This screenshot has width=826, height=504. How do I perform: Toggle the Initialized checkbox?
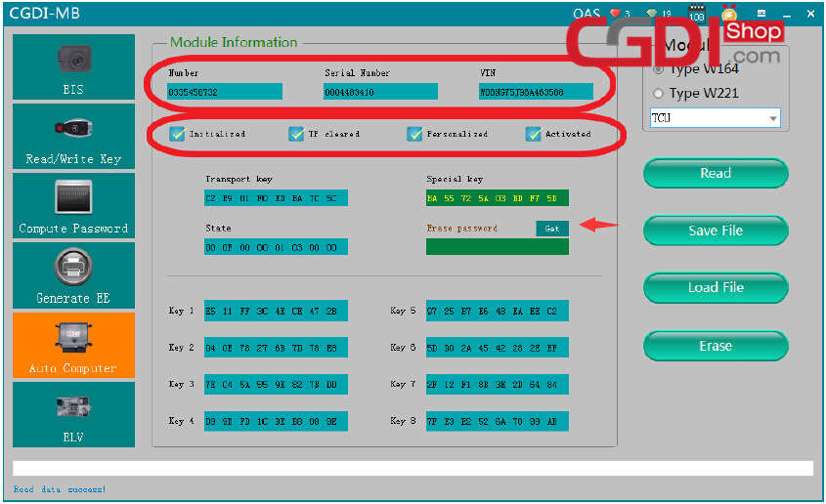click(177, 134)
